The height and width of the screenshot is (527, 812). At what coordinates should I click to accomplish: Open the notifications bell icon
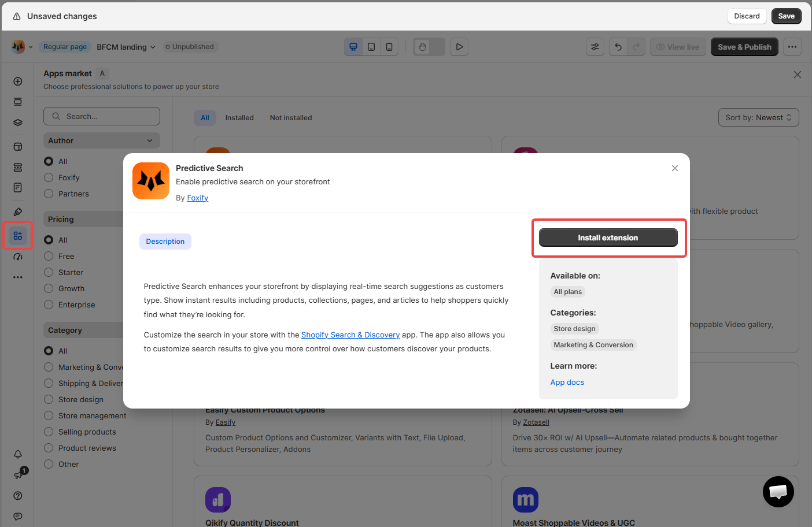[18, 454]
